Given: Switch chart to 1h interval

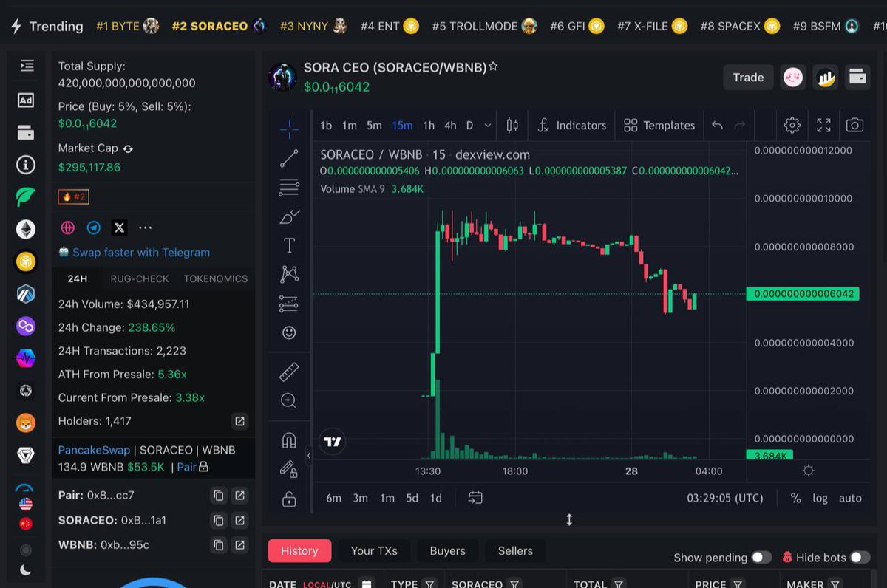Looking at the screenshot, I should 429,126.
